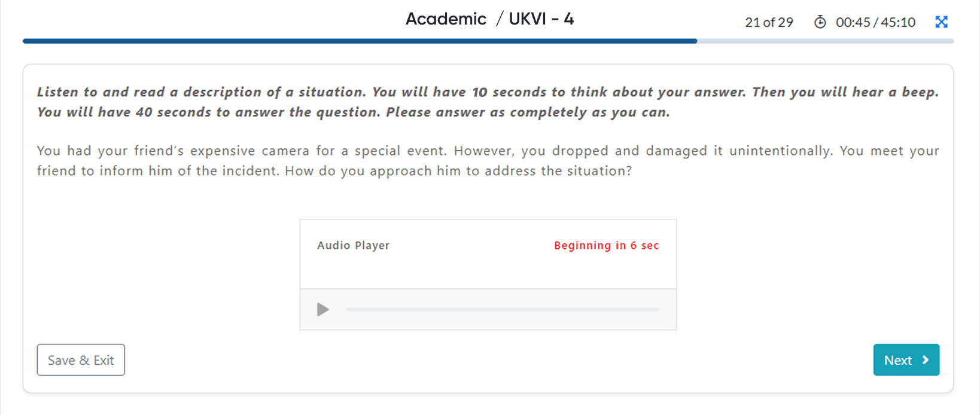
Task: Toggle fullscreen mode with the expand icon
Action: [941, 22]
